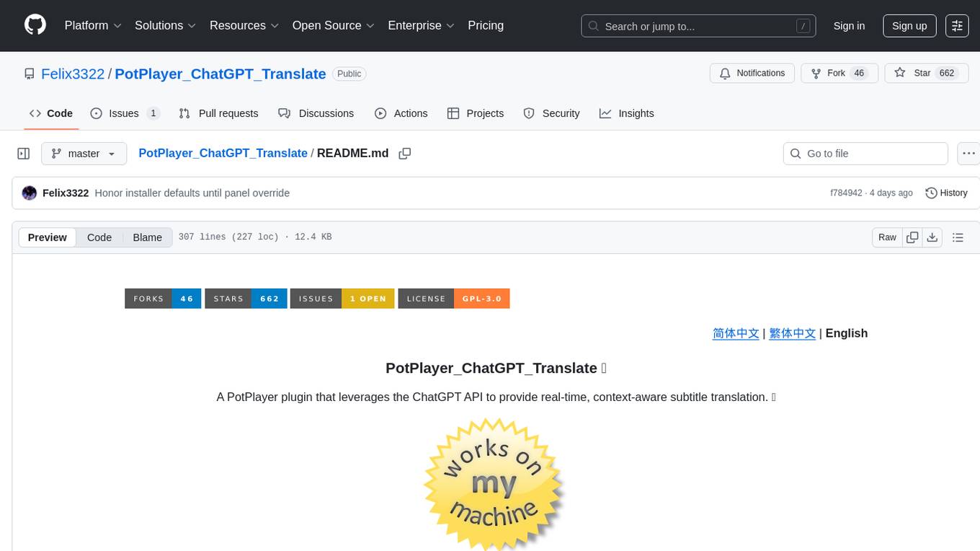Open the master branch selector dropdown
980x551 pixels.
click(x=84, y=154)
